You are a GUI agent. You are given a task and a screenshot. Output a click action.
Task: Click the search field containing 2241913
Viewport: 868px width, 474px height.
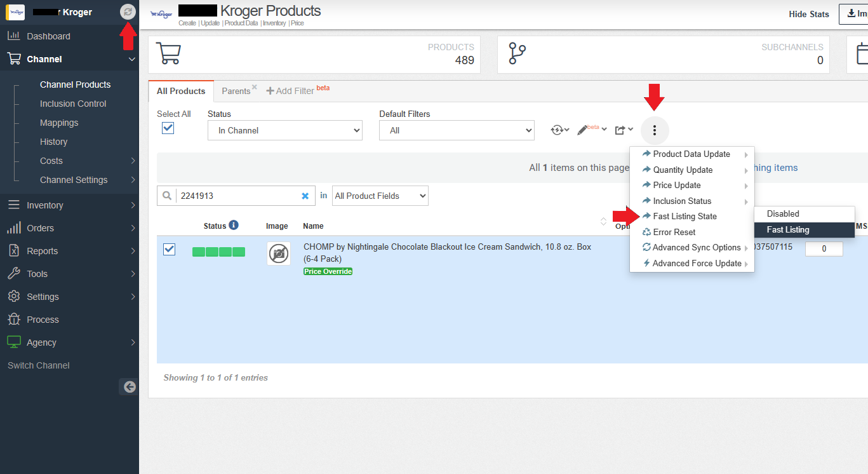pos(236,196)
